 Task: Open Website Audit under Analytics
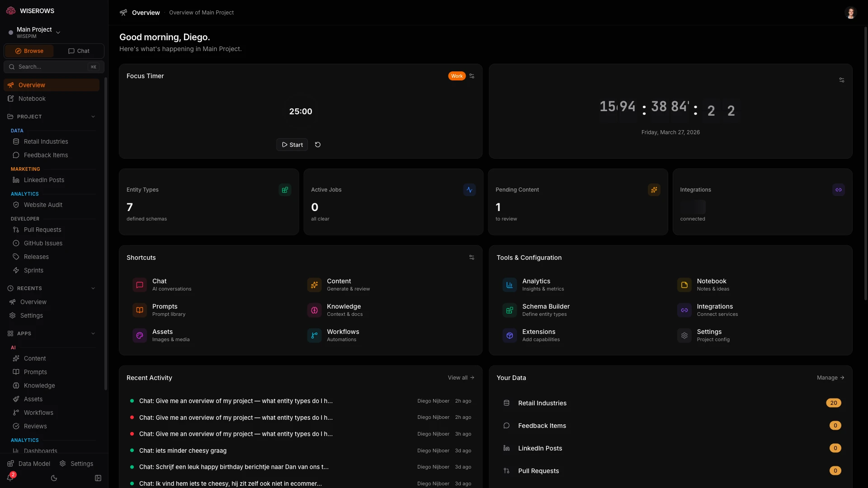pyautogui.click(x=43, y=205)
